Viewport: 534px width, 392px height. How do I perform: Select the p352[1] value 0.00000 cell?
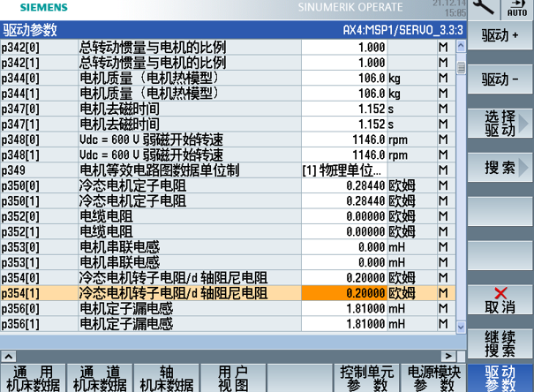tap(344, 232)
